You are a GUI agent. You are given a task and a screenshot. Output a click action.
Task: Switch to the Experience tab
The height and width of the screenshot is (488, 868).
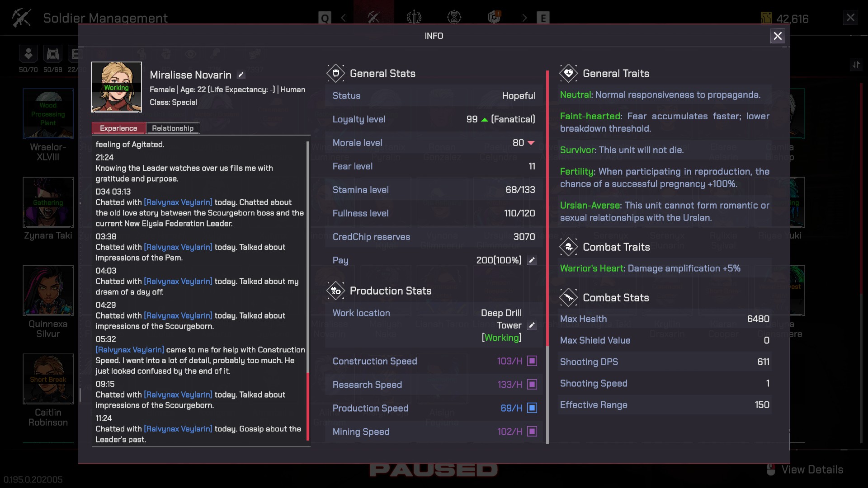[118, 128]
